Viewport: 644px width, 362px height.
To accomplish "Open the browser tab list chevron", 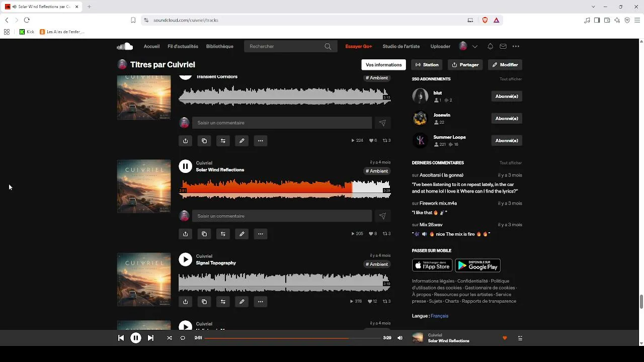I will (593, 7).
